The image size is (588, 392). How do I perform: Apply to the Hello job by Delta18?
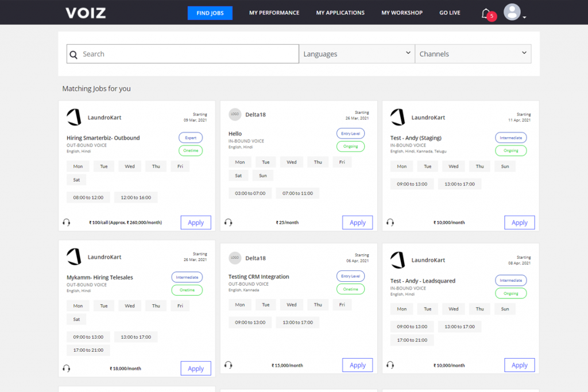(x=357, y=223)
